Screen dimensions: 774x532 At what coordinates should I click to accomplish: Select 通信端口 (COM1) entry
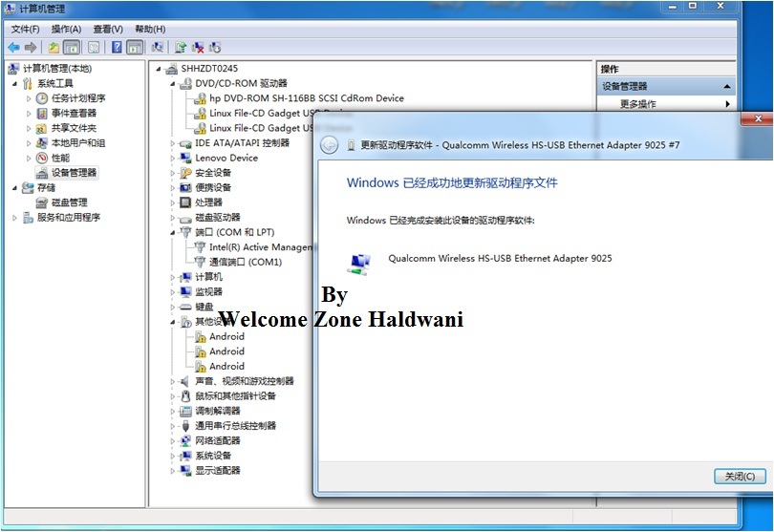[x=246, y=262]
